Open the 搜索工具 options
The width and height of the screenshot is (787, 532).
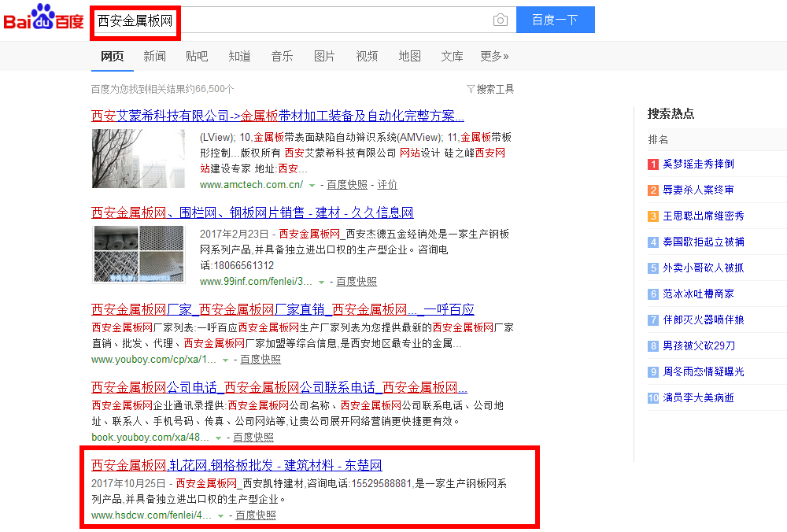click(x=495, y=90)
